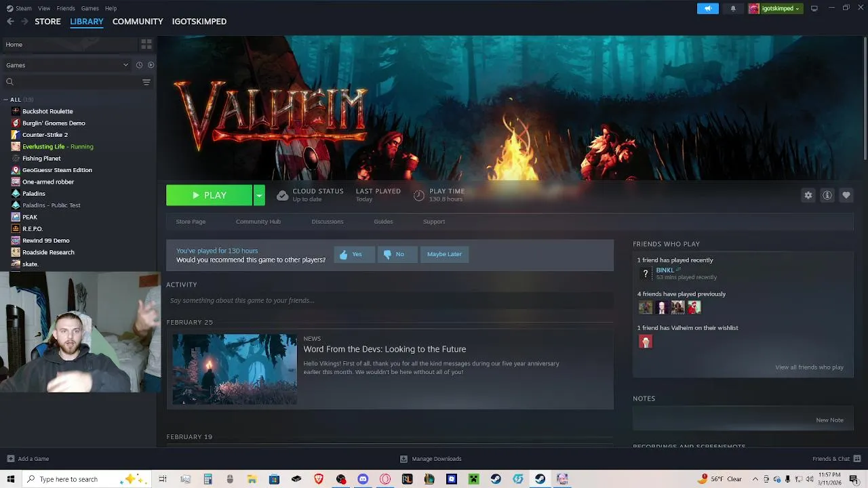Click the play time clock icon
This screenshot has width=868, height=488.
(x=419, y=195)
